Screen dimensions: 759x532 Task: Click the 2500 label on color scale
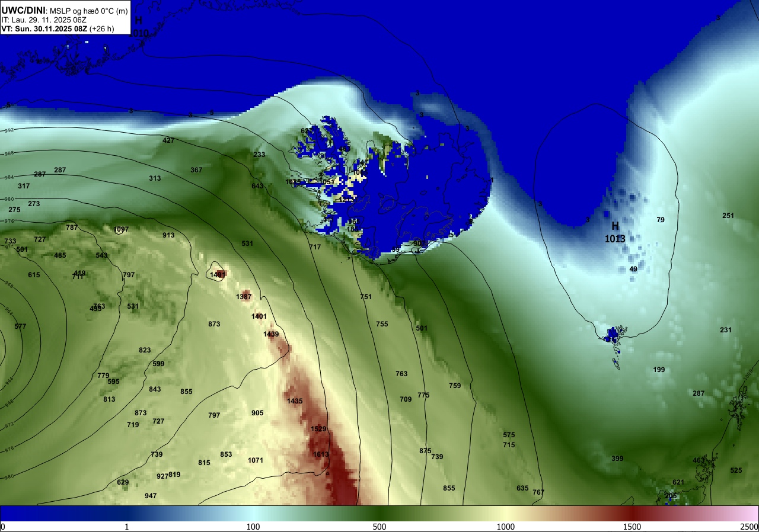pos(750,527)
